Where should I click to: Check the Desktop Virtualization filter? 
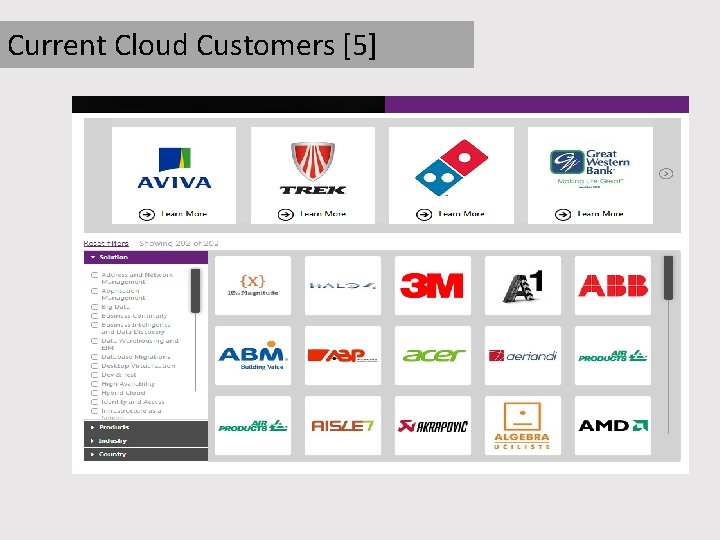pyautogui.click(x=95, y=366)
